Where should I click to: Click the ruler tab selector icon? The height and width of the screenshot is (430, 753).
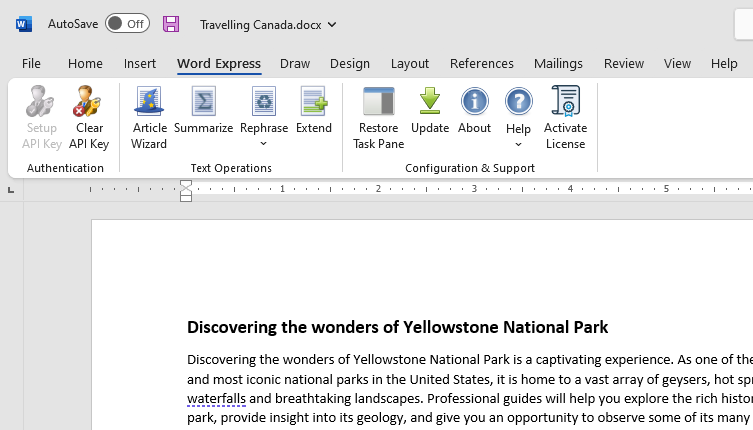(11, 191)
